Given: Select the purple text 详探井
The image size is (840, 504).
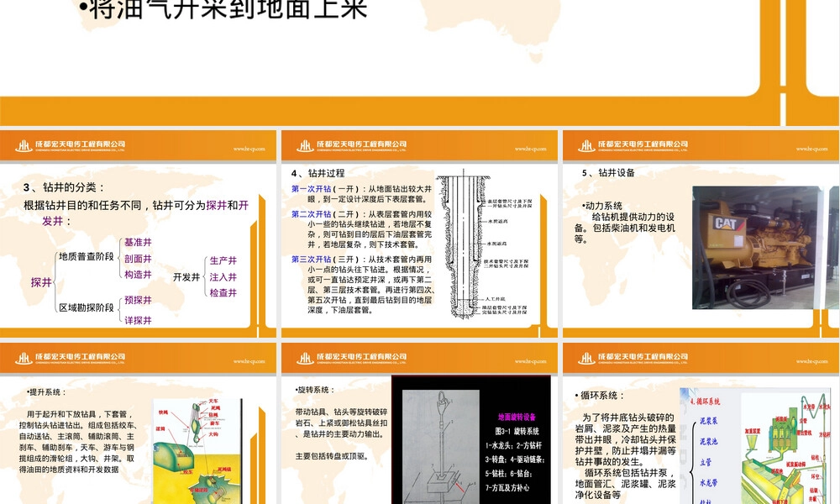Looking at the screenshot, I should [x=139, y=320].
